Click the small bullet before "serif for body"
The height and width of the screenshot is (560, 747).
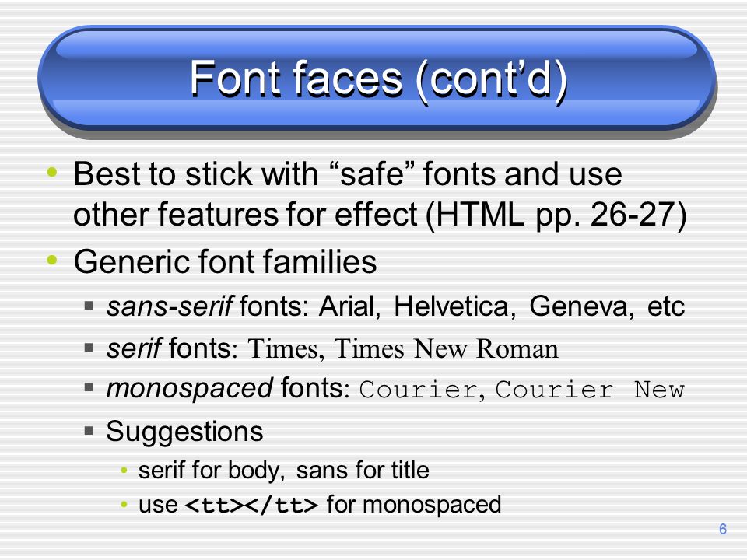pos(124,471)
